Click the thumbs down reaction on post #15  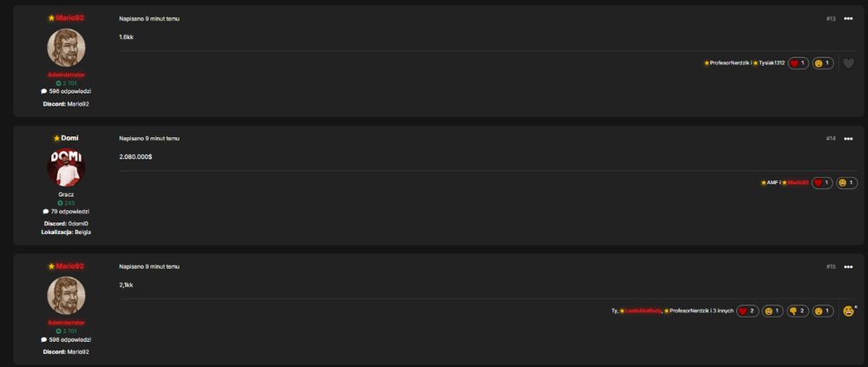tap(798, 311)
